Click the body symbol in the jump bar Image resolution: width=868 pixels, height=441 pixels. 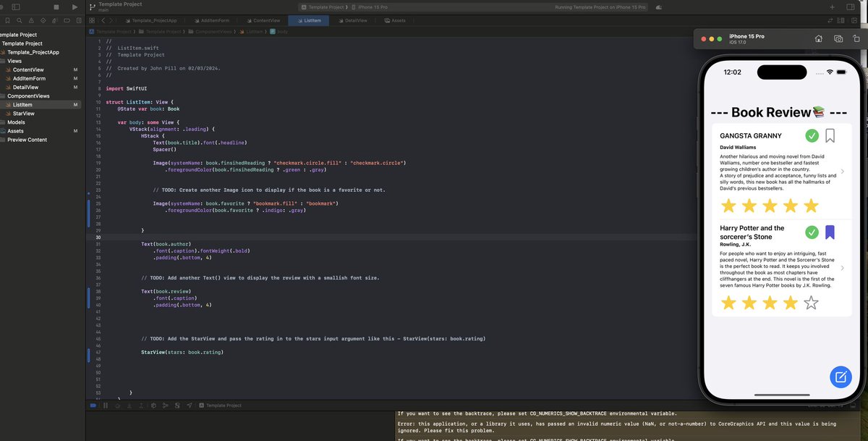click(x=279, y=32)
